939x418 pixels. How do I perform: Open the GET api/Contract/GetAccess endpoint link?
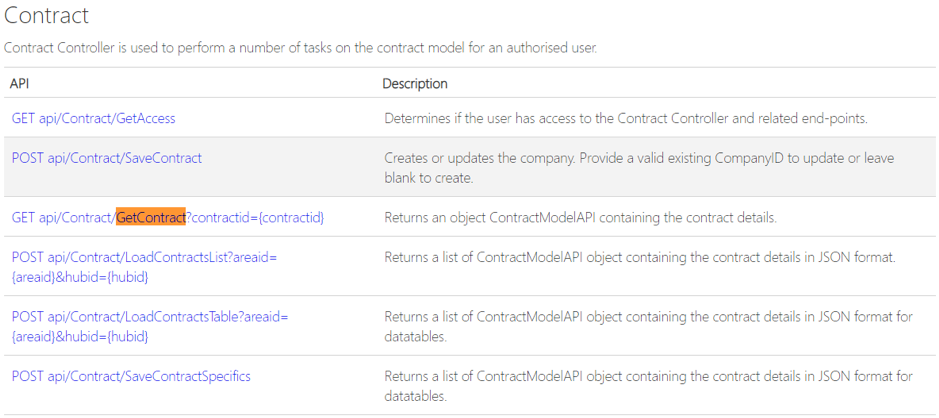pos(93,118)
